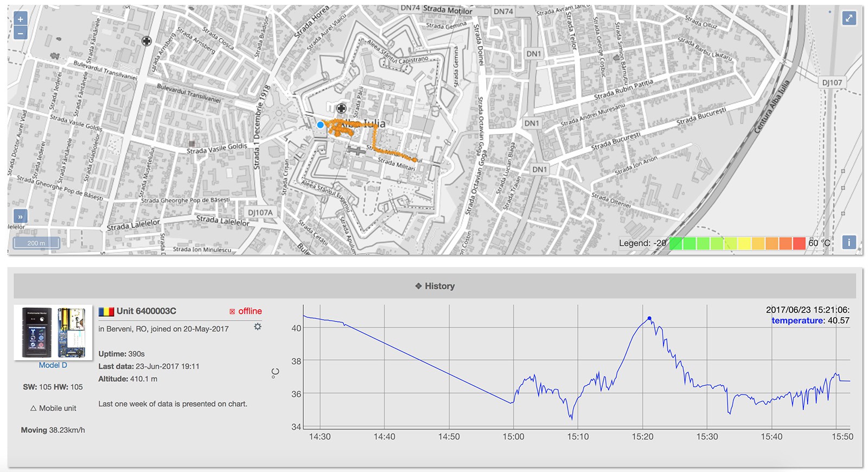Click the Mobile unit triangle icon
Image resolution: width=868 pixels, height=472 pixels.
point(33,408)
